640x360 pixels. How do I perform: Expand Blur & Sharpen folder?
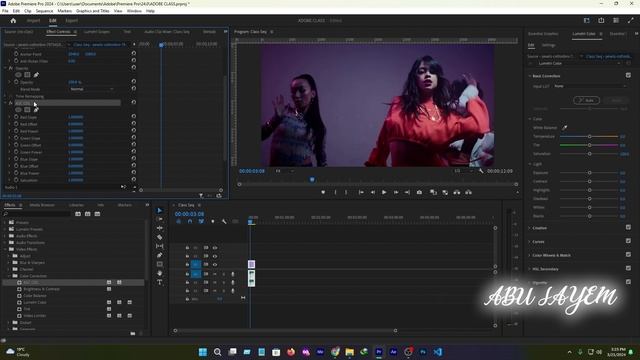(9, 262)
